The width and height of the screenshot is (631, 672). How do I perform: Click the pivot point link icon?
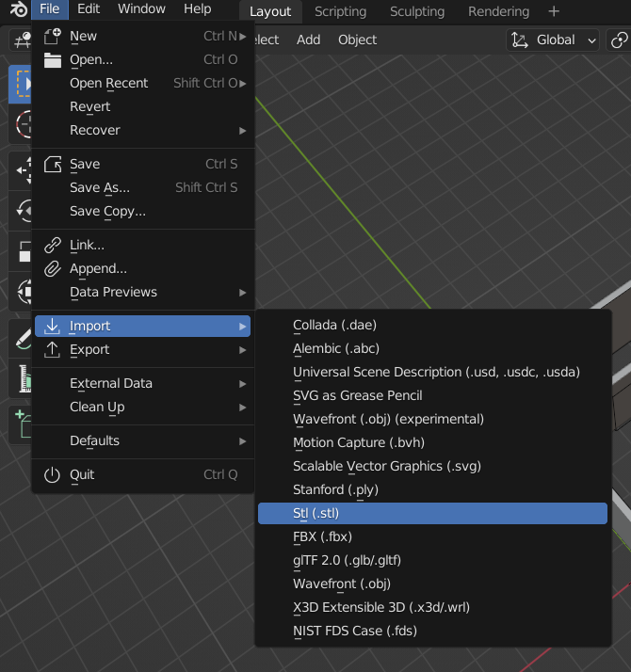pos(619,40)
